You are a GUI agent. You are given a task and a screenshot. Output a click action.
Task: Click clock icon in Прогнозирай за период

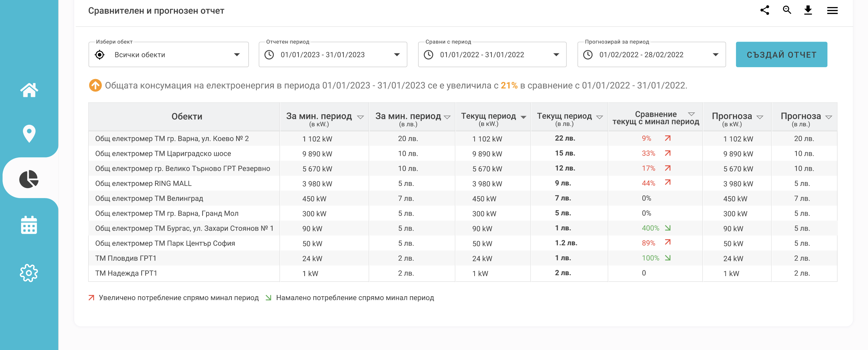pos(588,55)
